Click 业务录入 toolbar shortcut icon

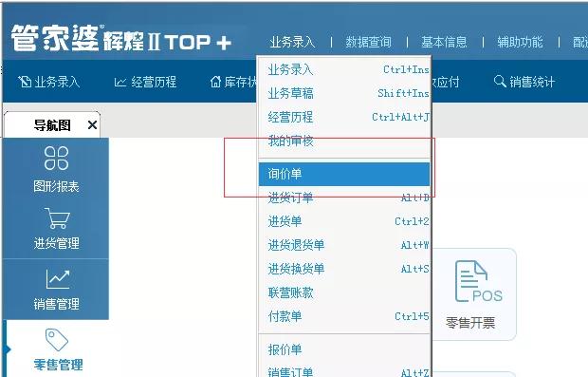point(25,82)
